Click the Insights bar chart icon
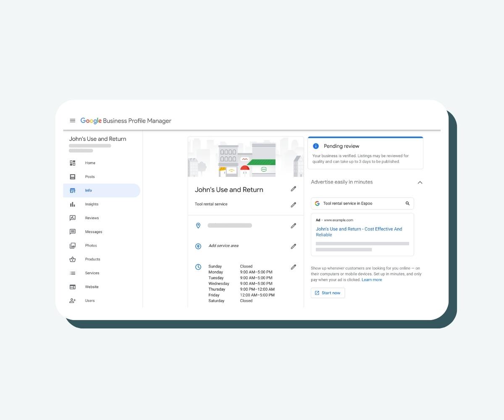Viewport: 504px width, 420px height. (x=73, y=204)
